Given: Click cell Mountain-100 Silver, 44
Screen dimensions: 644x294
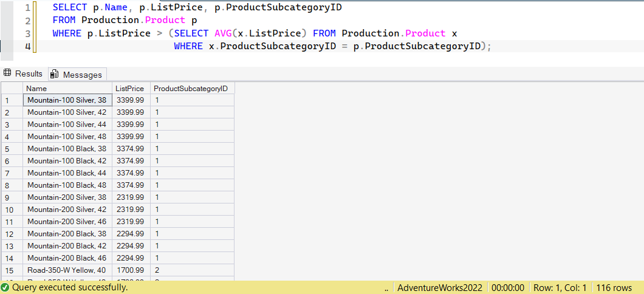Looking at the screenshot, I should tap(68, 124).
